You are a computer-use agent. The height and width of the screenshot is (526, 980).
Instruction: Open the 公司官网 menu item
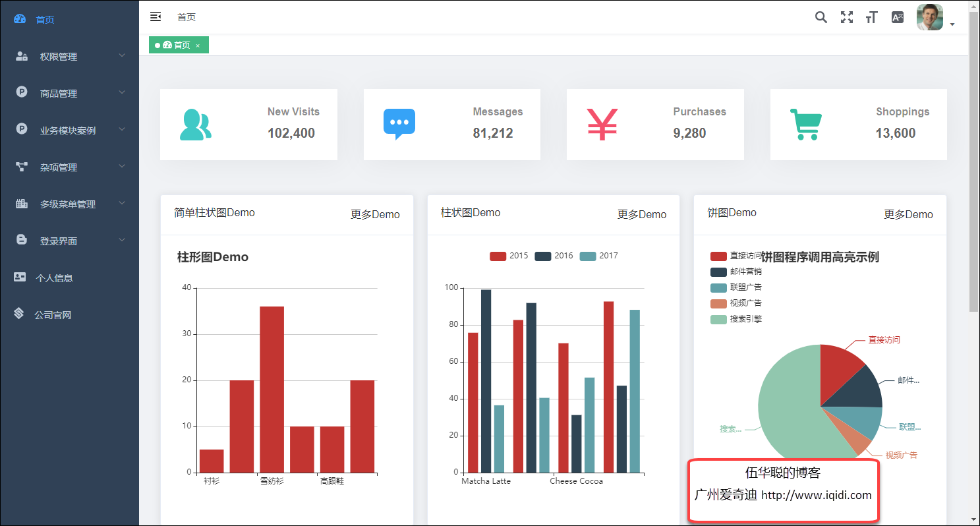[69, 314]
